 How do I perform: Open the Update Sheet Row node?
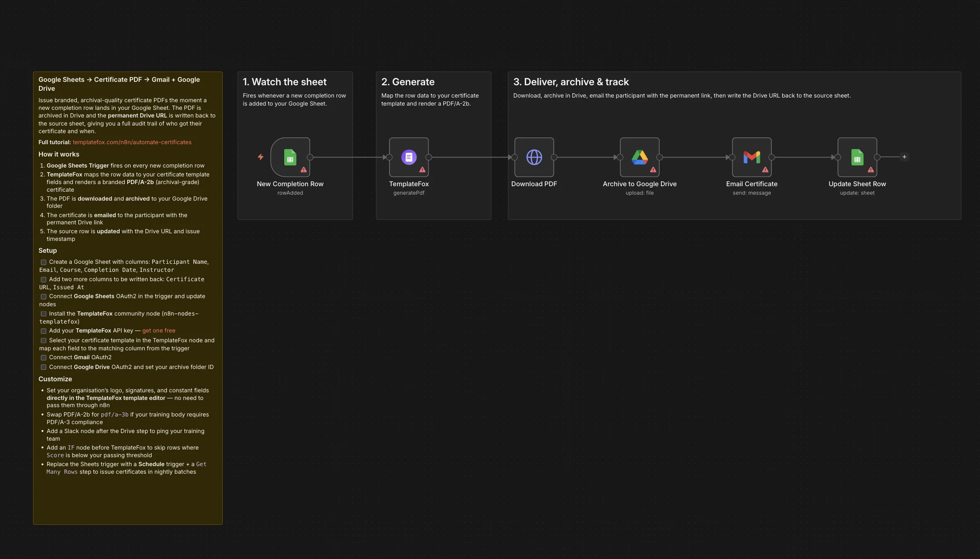(857, 157)
